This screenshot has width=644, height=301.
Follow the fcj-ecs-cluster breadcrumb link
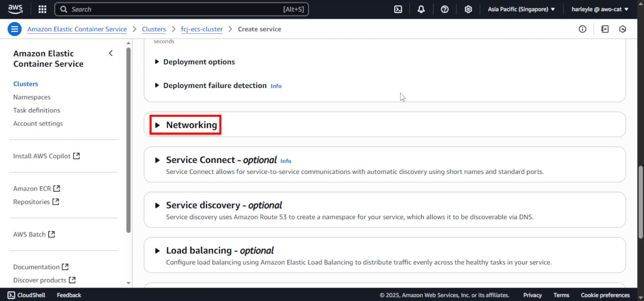202,29
